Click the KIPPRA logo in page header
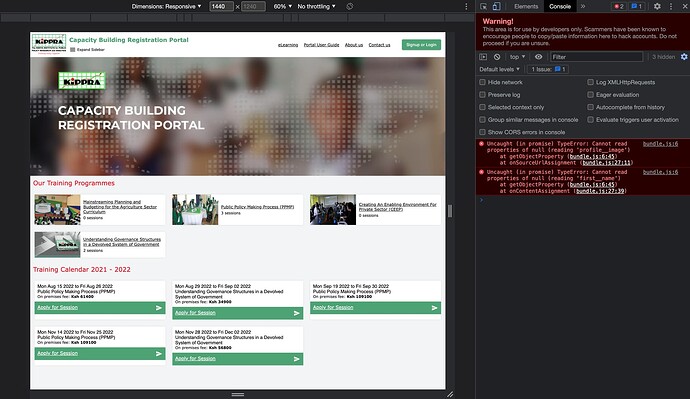690x399 pixels. pos(49,44)
